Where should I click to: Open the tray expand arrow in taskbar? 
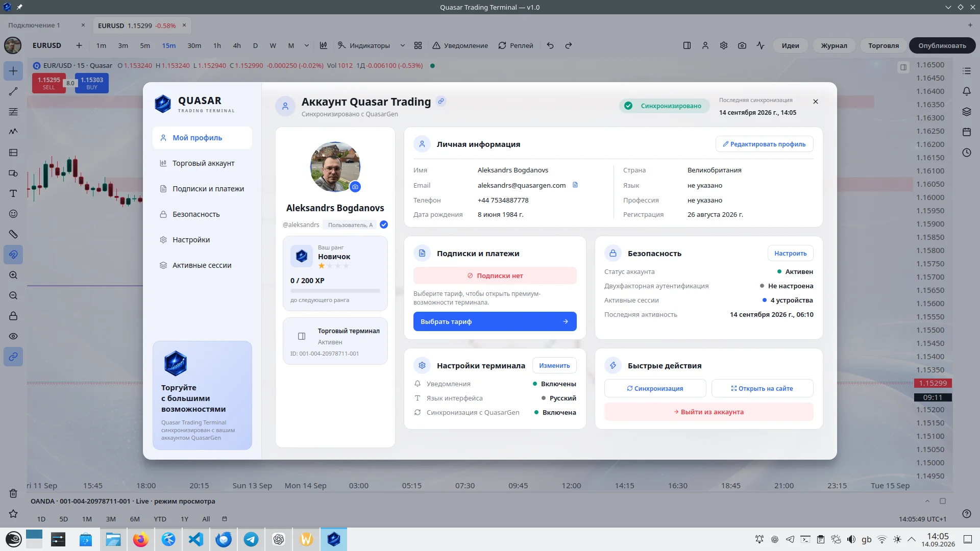pyautogui.click(x=912, y=539)
